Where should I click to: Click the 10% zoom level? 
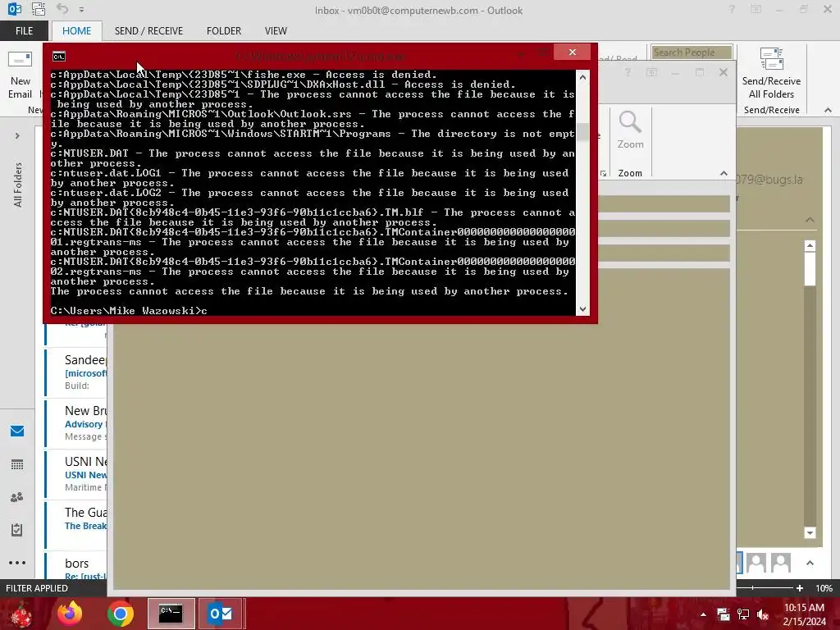tap(824, 588)
